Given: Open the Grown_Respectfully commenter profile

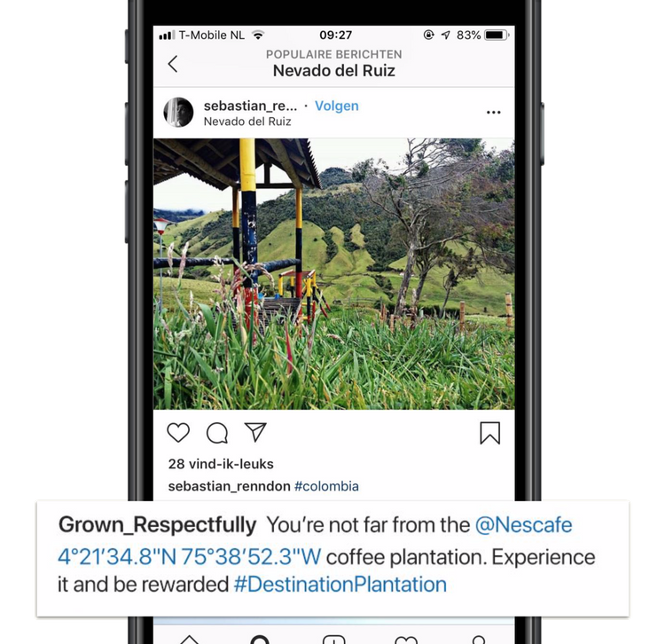Looking at the screenshot, I should click(157, 525).
